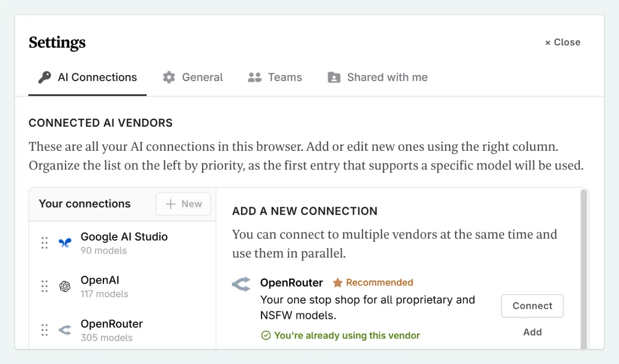
Task: Click the shared folder icon
Action: pos(334,77)
